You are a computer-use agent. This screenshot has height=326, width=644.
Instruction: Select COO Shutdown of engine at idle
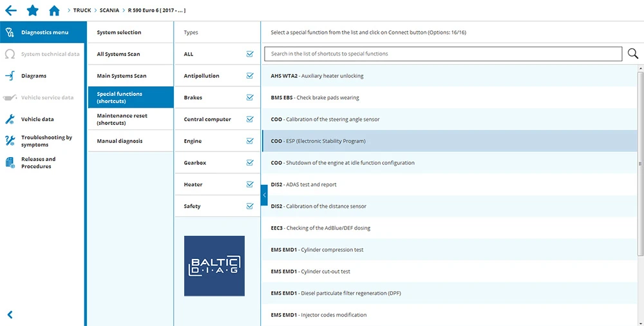point(450,163)
